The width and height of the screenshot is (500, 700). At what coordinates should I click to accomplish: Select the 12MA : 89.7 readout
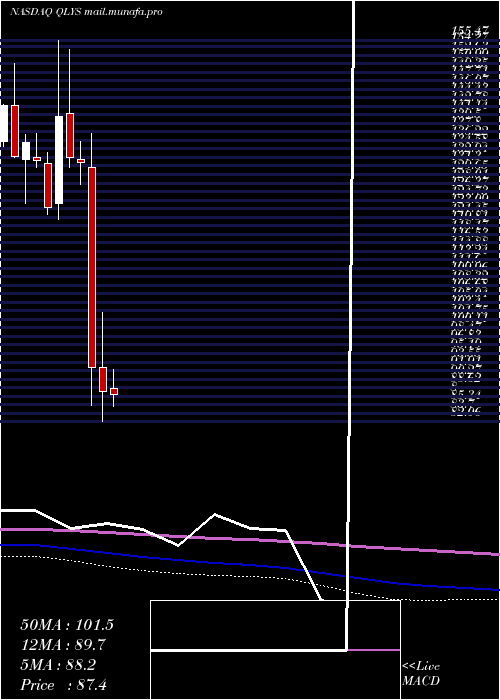click(63, 645)
